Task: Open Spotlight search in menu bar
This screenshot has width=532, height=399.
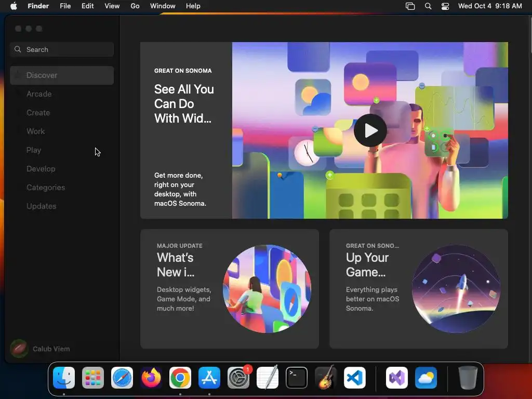Action: [x=428, y=6]
